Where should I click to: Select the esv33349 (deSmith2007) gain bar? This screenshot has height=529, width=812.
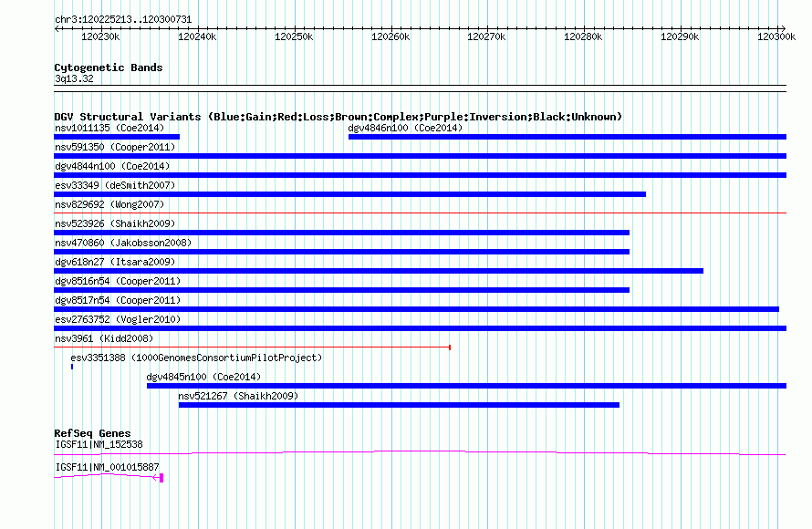coord(349,194)
